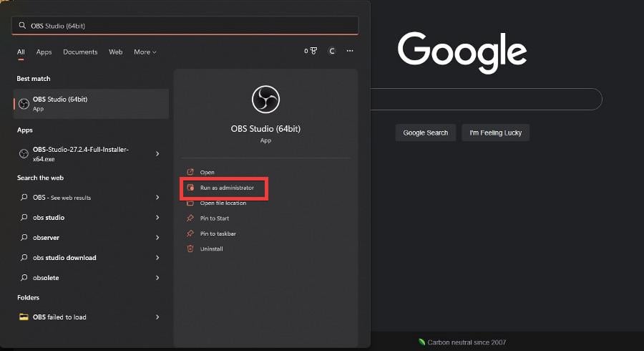Screen dimensions: 644x351
Task: Click the Google logo on the page
Action: tap(462, 52)
